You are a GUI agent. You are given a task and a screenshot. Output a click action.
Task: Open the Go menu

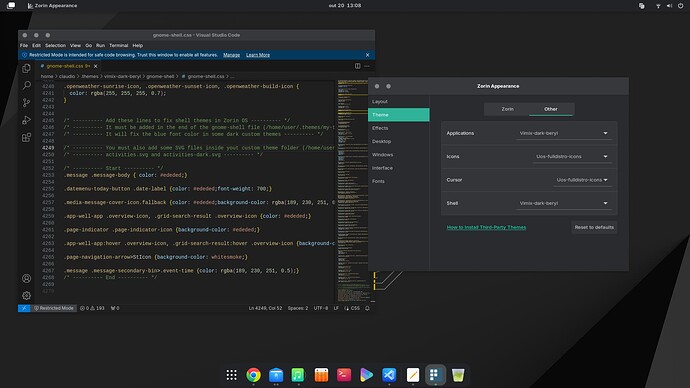88,45
